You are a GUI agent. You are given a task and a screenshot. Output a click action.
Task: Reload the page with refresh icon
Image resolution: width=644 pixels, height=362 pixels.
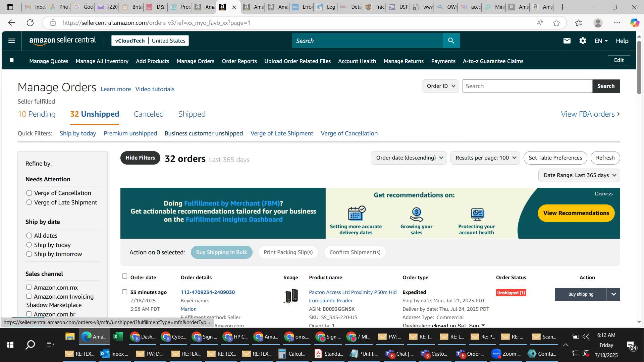[x=30, y=23]
